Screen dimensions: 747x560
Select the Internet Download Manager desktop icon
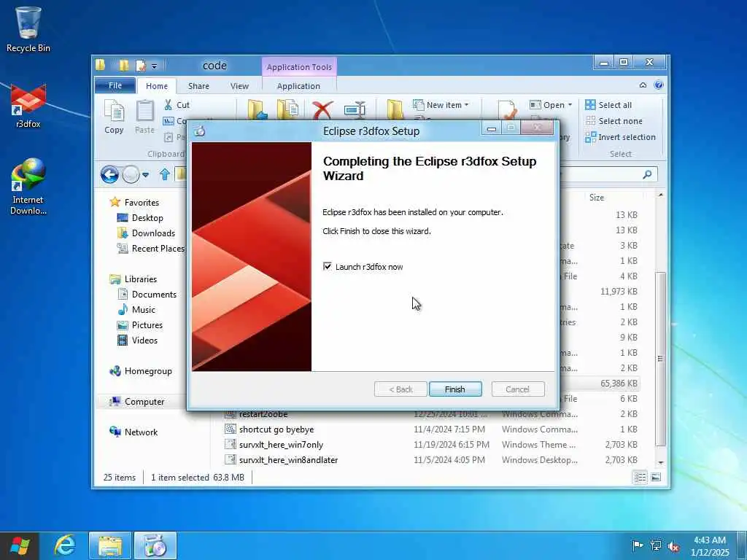click(28, 187)
